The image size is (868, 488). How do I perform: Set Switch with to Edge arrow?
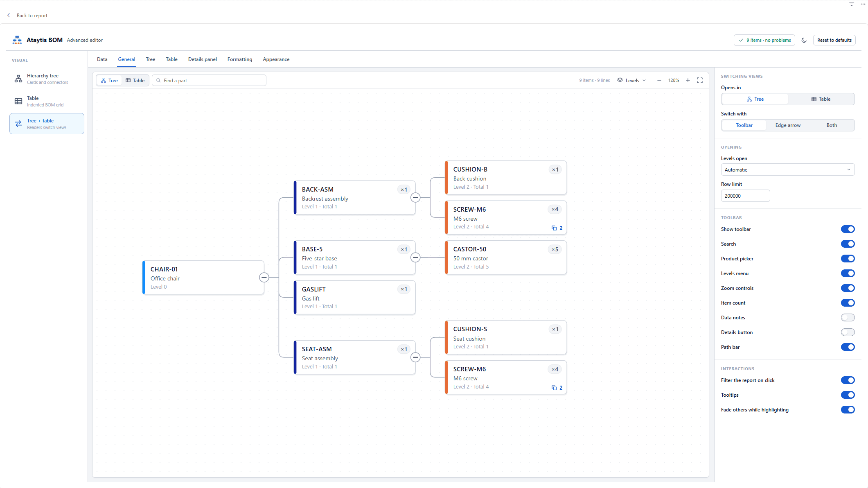click(x=788, y=125)
